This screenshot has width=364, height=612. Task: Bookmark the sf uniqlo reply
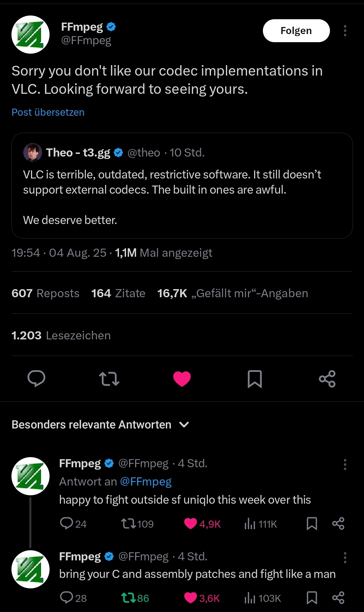click(312, 524)
